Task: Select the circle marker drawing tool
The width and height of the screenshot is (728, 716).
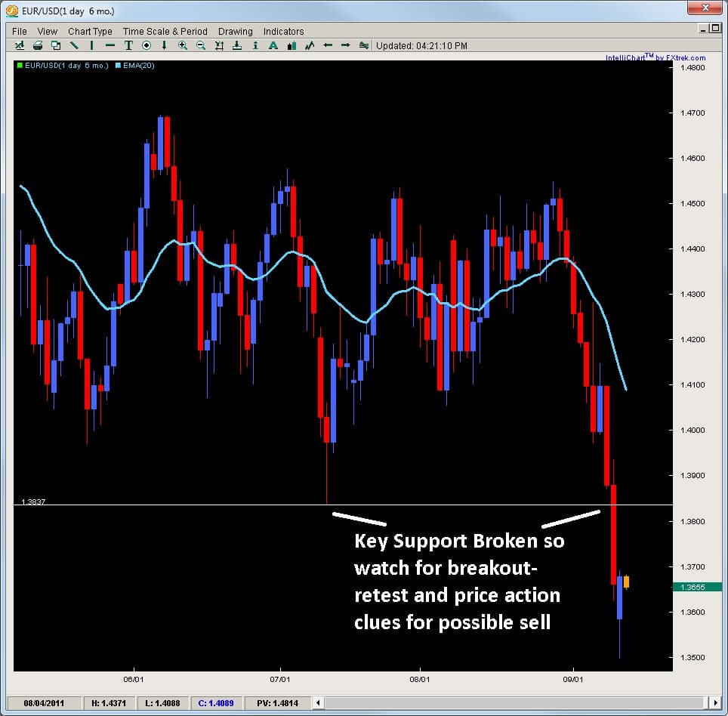Action: tap(147, 45)
